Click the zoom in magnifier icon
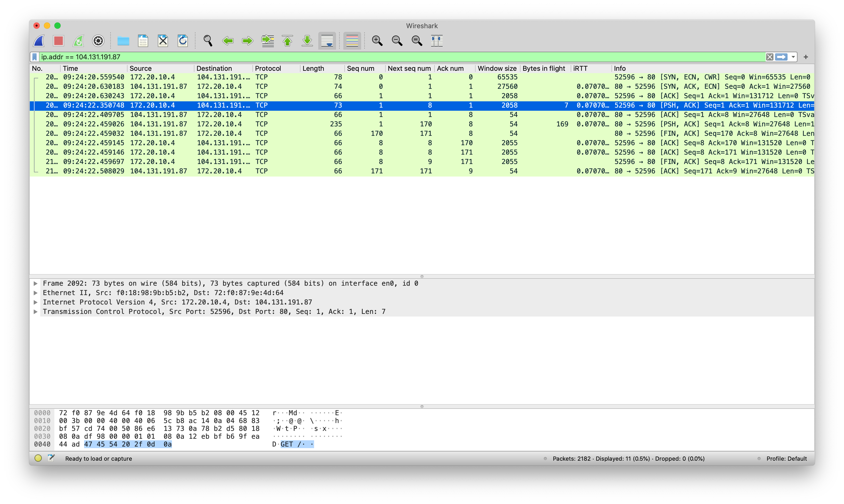Screen dimensions: 844x504 [x=377, y=41]
